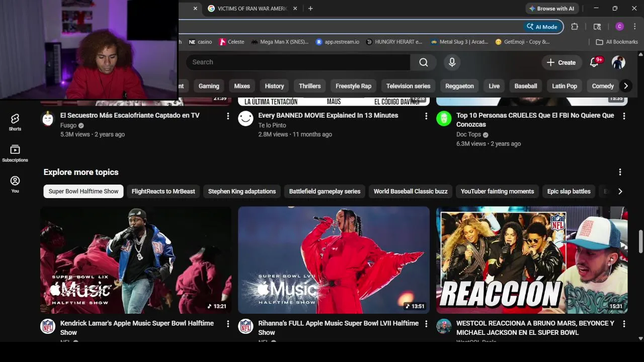Click the voice search microphone icon

[452, 62]
